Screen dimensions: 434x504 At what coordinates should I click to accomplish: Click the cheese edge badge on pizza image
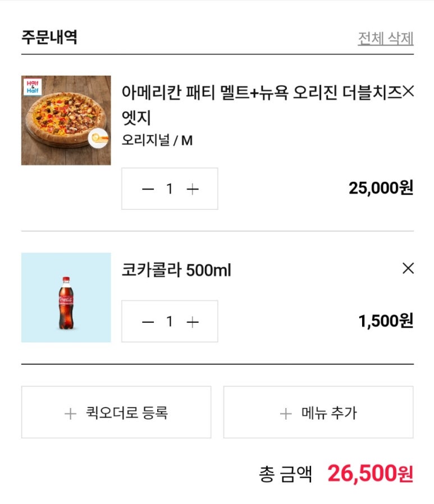coord(98,138)
